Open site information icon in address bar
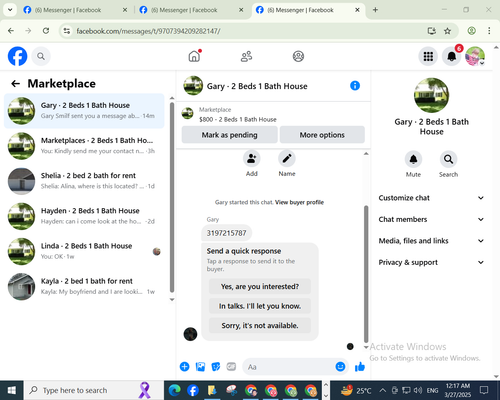Image resolution: width=500 pixels, height=400 pixels. 67,31
